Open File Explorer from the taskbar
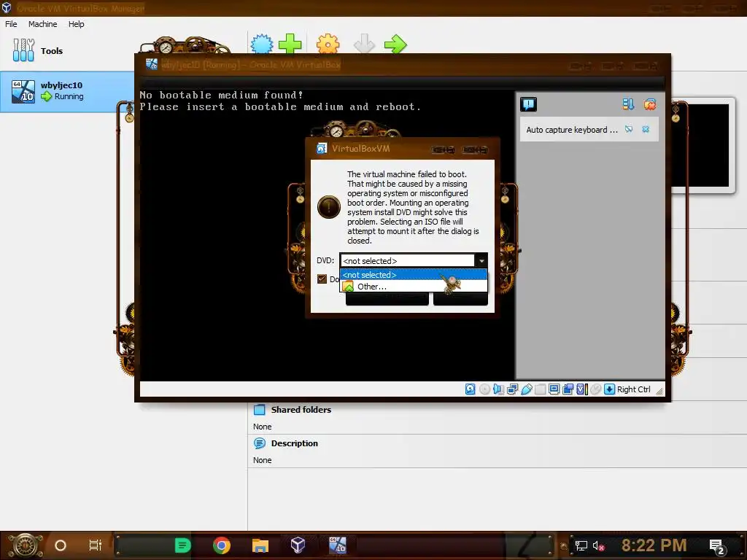This screenshot has width=747, height=560. pos(260,545)
